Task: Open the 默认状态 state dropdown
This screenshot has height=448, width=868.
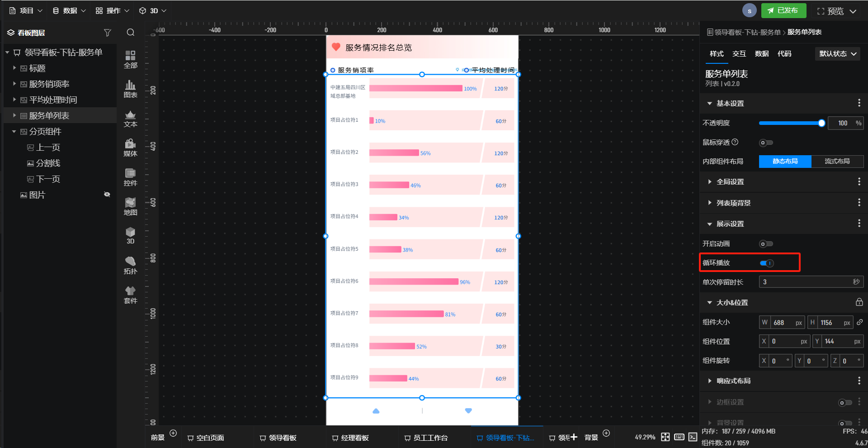Action: (x=838, y=54)
